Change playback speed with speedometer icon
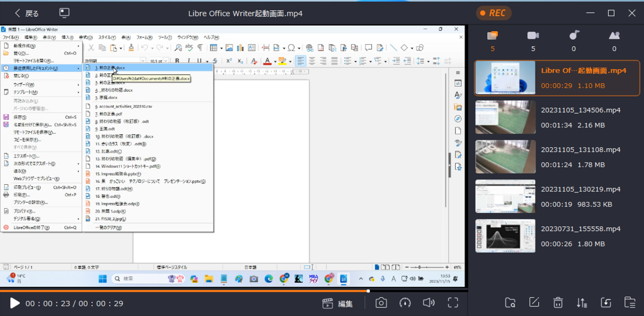 [405, 303]
